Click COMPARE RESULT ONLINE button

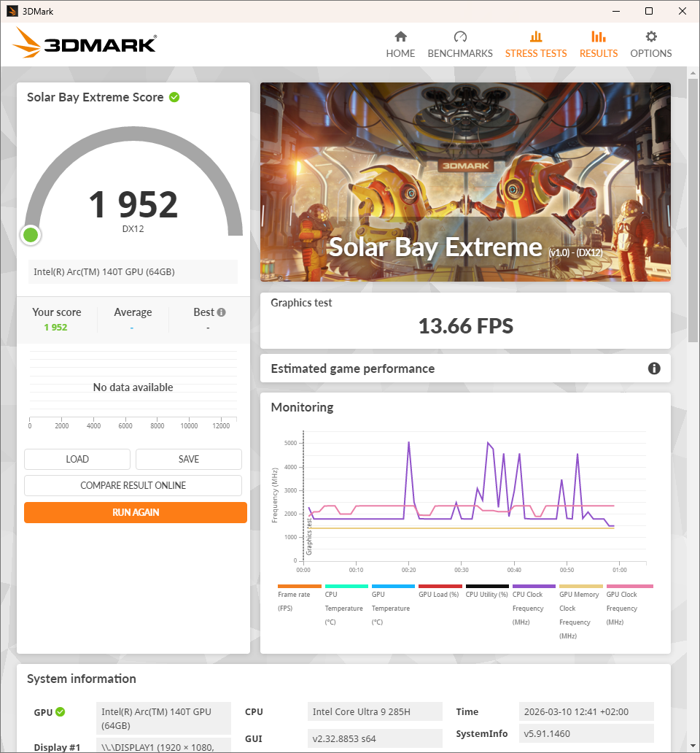click(133, 485)
